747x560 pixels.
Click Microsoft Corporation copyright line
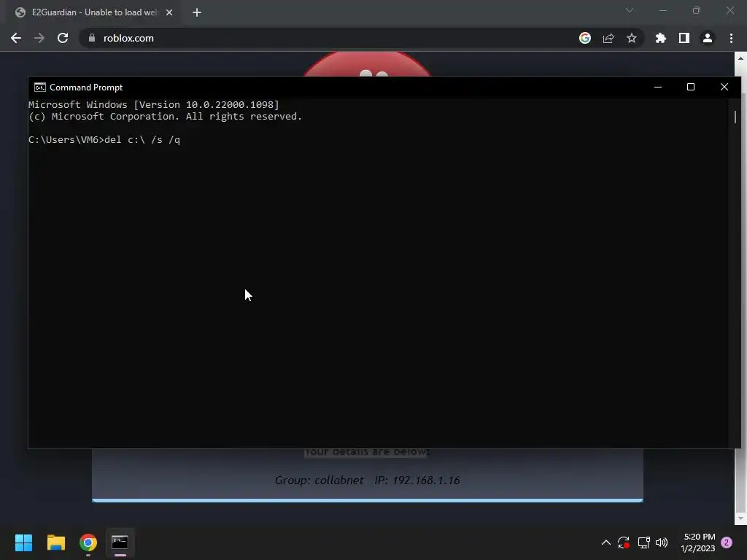166,117
